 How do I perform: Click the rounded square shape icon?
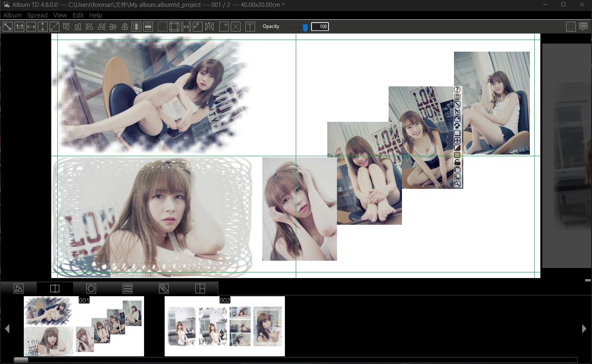[x=457, y=133]
